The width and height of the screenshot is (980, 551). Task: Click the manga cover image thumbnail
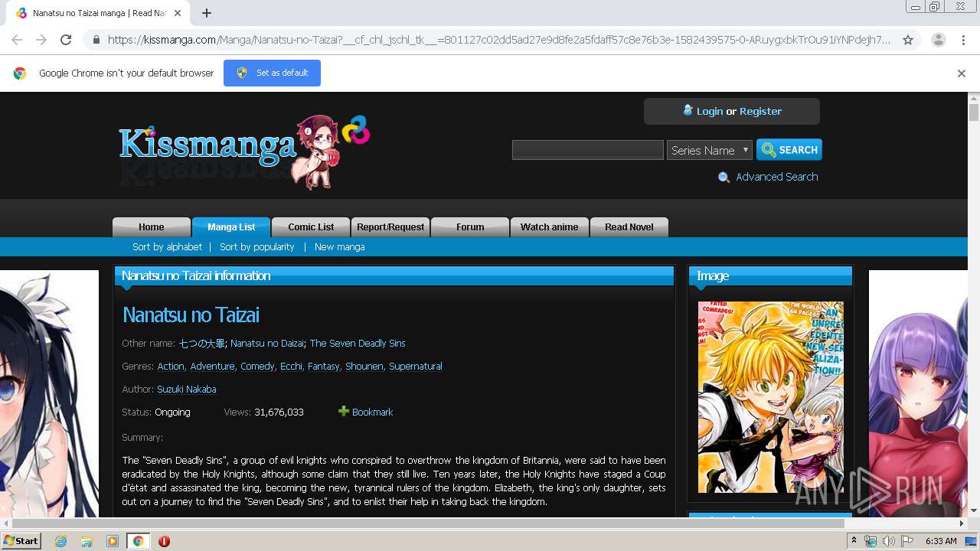click(x=771, y=397)
